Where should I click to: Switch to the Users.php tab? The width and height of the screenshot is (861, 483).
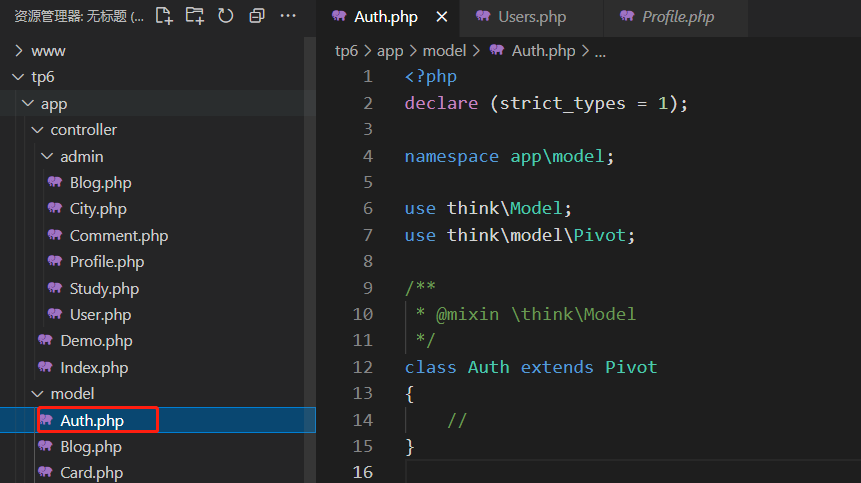coord(532,17)
